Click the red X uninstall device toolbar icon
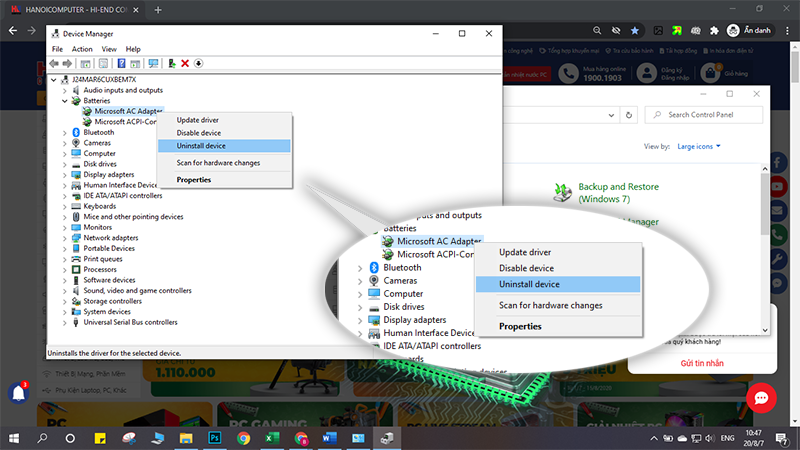The height and width of the screenshot is (450, 800). tap(185, 63)
